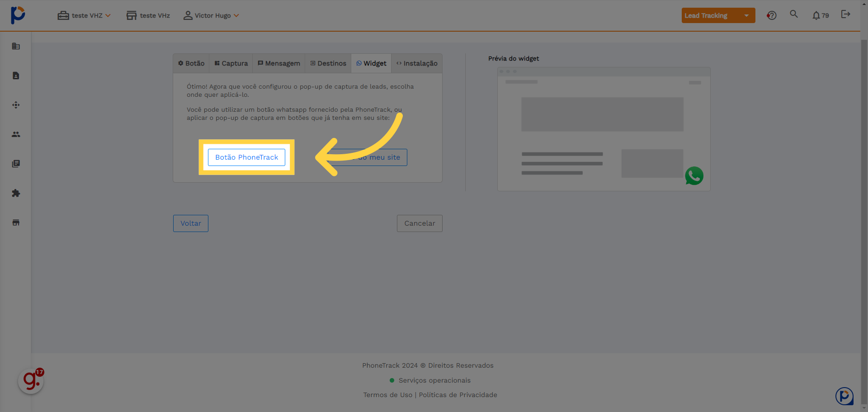Switch to the Captura tab
This screenshot has height=412, width=868.
click(x=231, y=63)
